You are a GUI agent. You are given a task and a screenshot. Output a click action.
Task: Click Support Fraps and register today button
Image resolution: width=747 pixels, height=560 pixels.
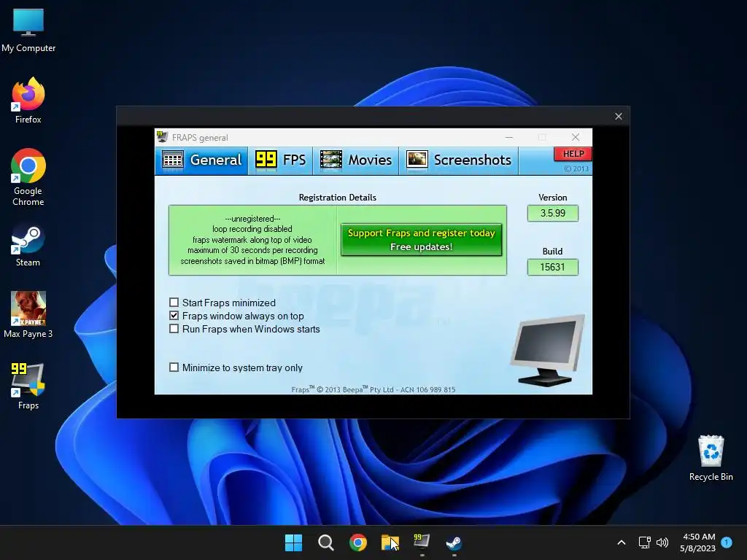(x=421, y=239)
